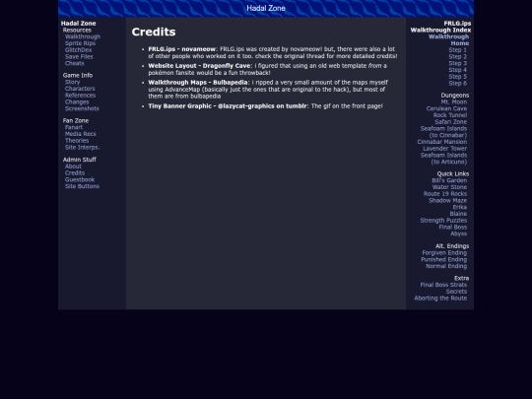532x399 pixels.
Task: View the Characters page
Action: tap(80, 89)
